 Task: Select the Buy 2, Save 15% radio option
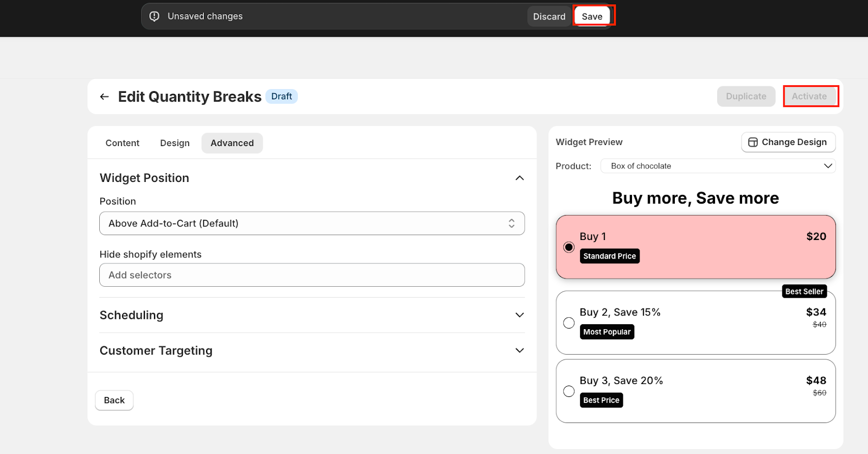pos(569,323)
